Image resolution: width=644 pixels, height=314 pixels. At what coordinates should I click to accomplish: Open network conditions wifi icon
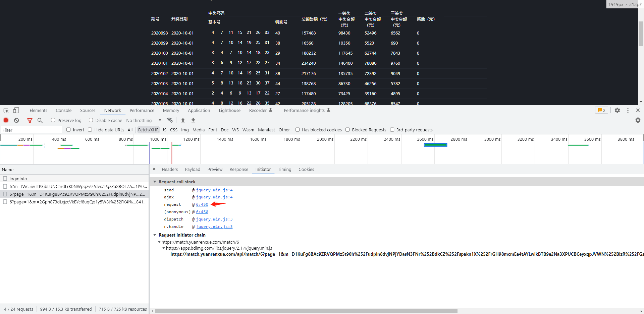(x=170, y=120)
